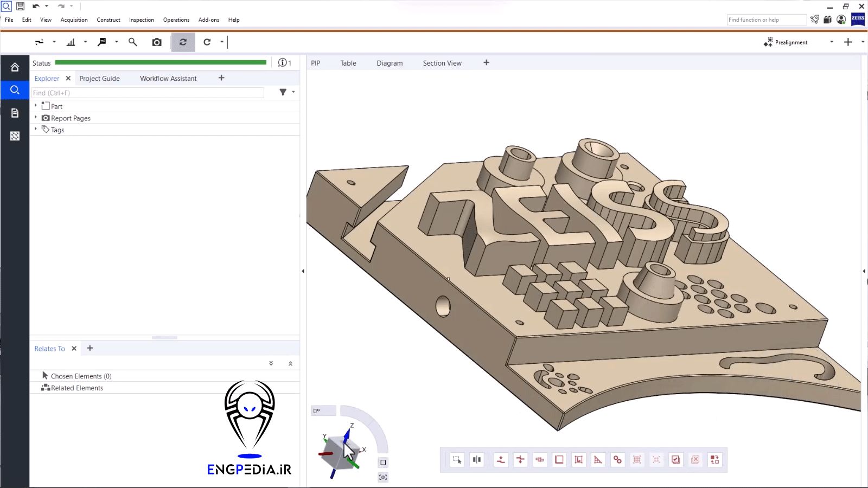Open the Inspection menu
This screenshot has width=868, height=488.
(x=141, y=20)
